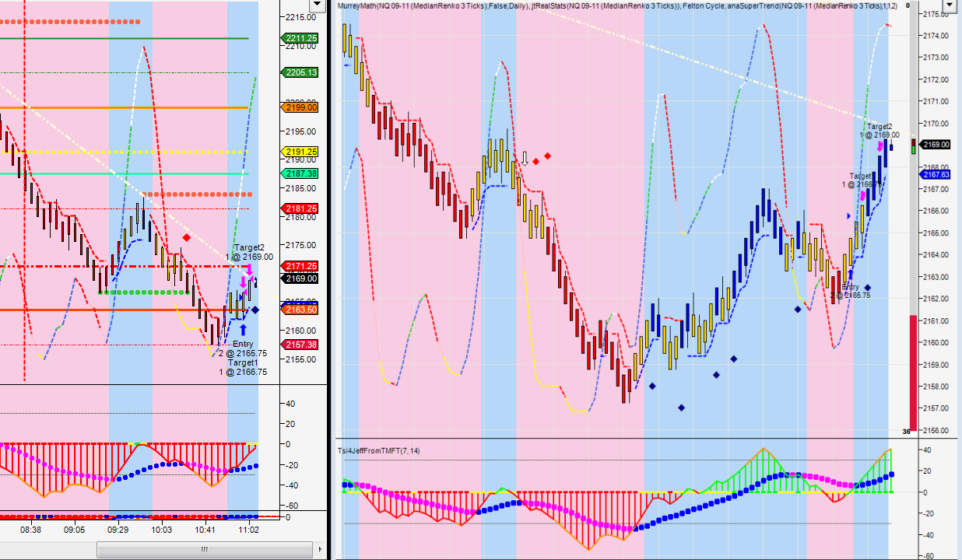Click the black 2169.00 marker in right chart

click(x=935, y=145)
